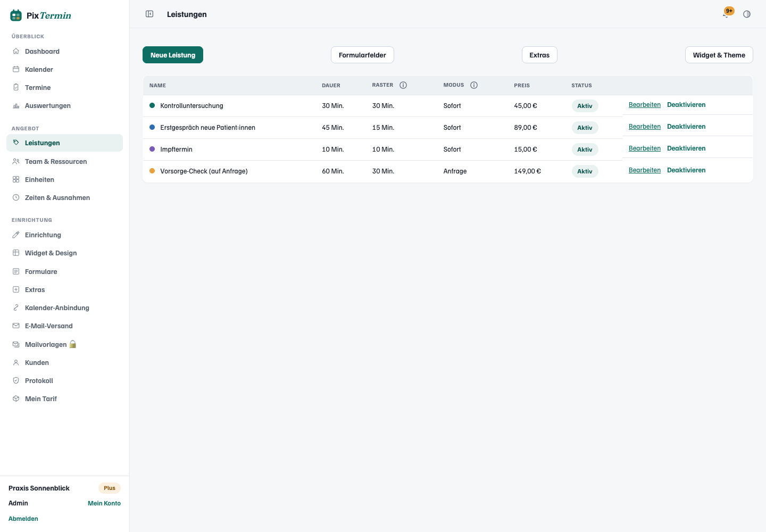Click the Extras plus-square icon
This screenshot has height=532, width=766.
pos(16,290)
